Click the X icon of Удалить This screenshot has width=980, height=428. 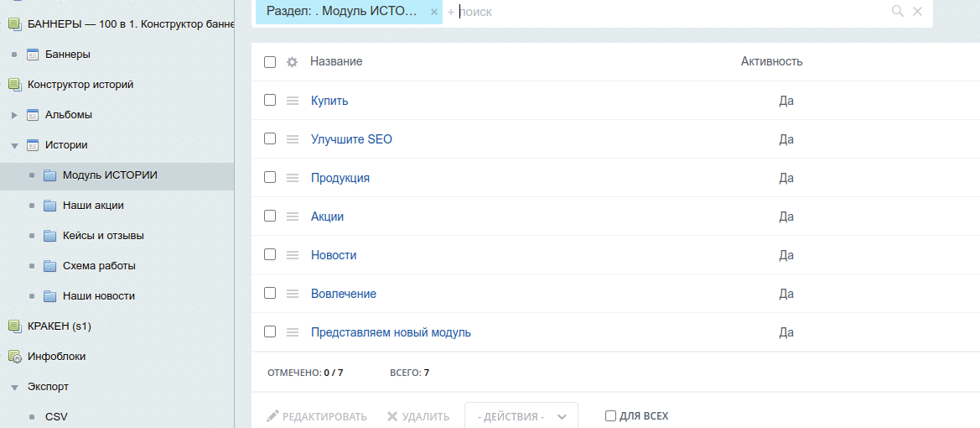pyautogui.click(x=391, y=416)
